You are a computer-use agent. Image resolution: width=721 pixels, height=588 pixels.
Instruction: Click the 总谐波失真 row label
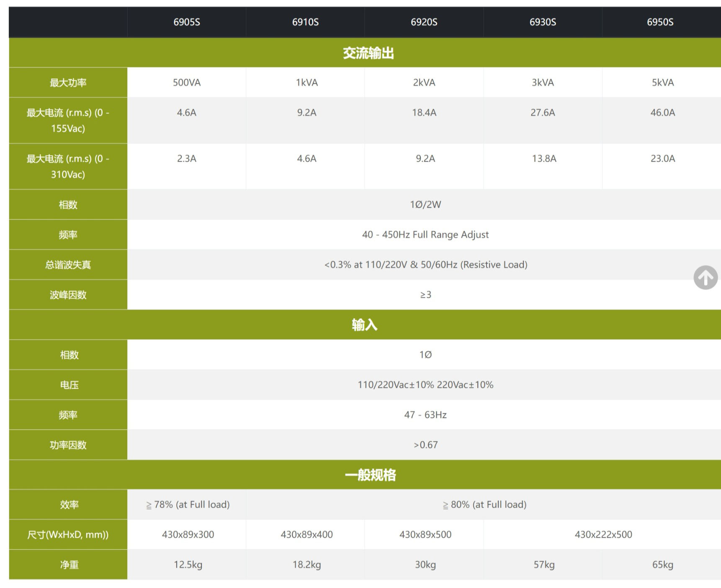point(68,265)
